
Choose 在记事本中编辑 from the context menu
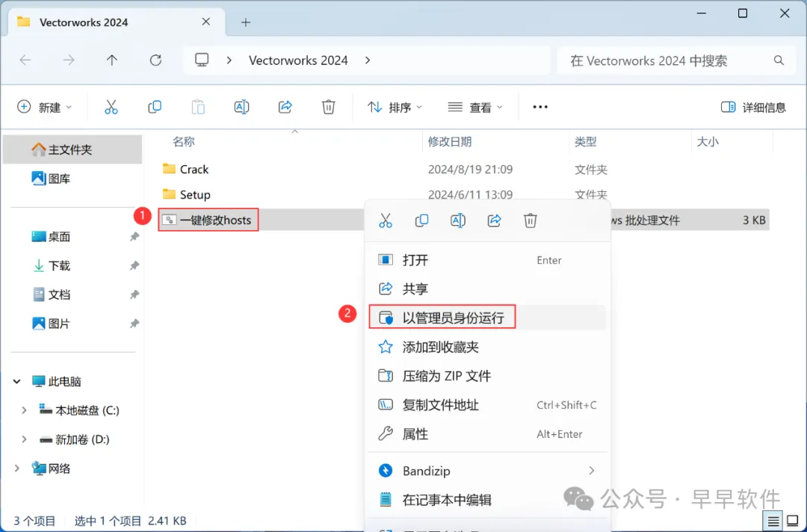[488, 500]
